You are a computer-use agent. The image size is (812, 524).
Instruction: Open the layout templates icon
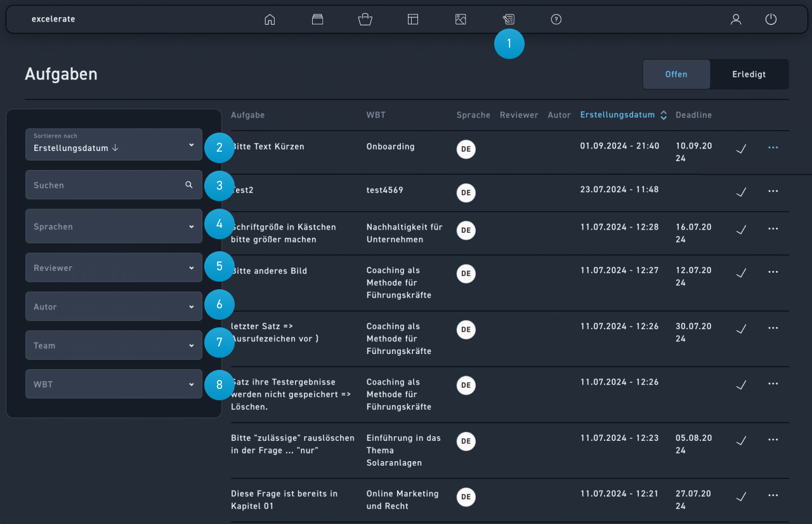(413, 20)
